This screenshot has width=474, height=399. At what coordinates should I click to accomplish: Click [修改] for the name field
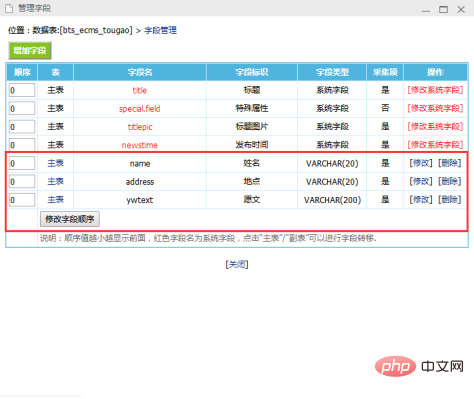421,163
